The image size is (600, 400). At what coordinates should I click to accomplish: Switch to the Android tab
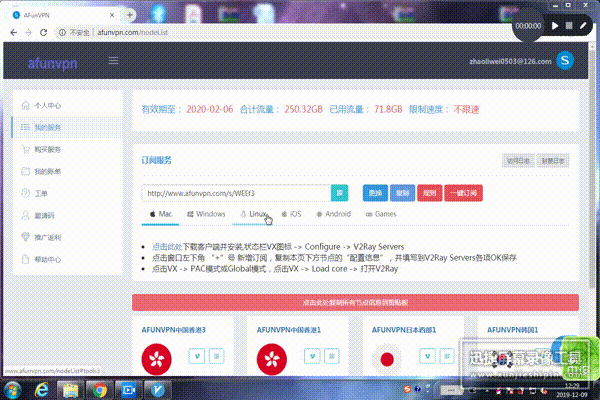coord(333,214)
